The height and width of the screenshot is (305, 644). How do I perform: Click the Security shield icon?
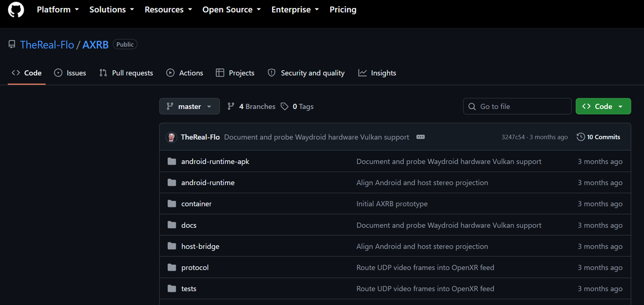point(272,73)
